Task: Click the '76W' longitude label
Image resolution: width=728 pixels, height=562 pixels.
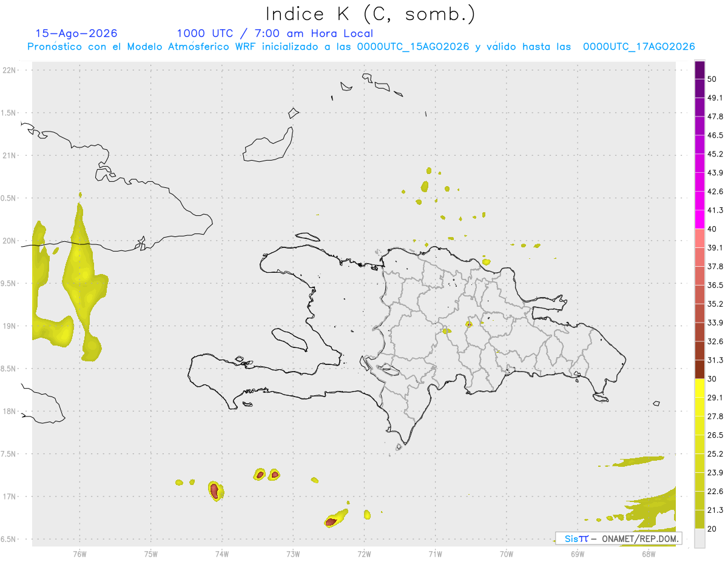Action: 79,554
